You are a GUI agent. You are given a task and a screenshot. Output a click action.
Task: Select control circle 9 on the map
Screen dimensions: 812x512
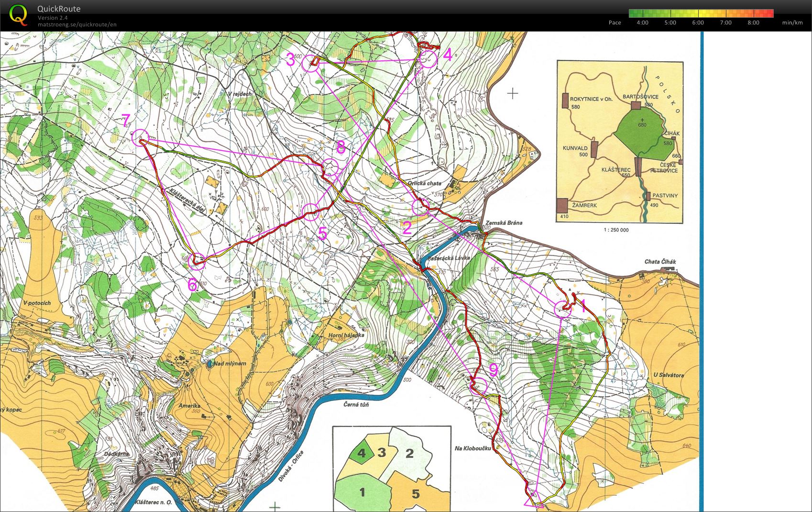tap(478, 386)
